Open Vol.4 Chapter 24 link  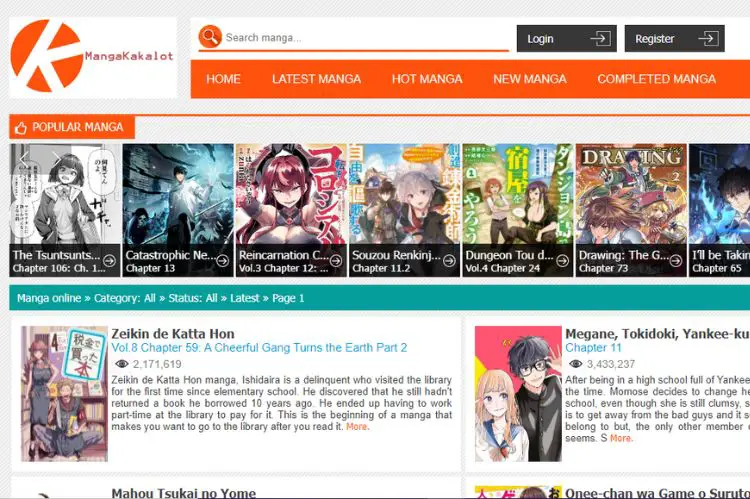(503, 269)
